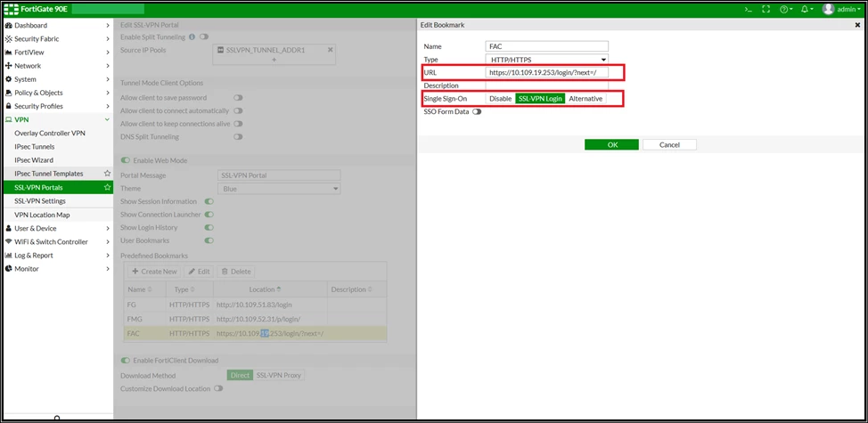Viewport: 868px width, 423px height.
Task: Favorite star for SSL-VPN Portals
Action: 108,187
